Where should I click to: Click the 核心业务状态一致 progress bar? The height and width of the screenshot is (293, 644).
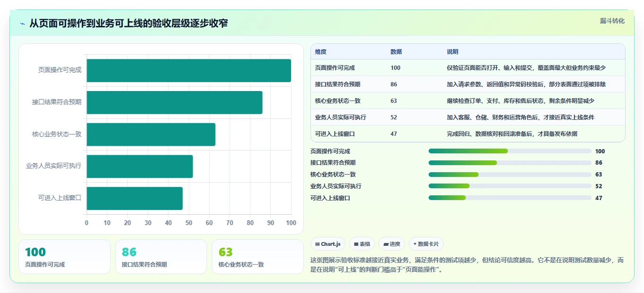(x=510, y=175)
